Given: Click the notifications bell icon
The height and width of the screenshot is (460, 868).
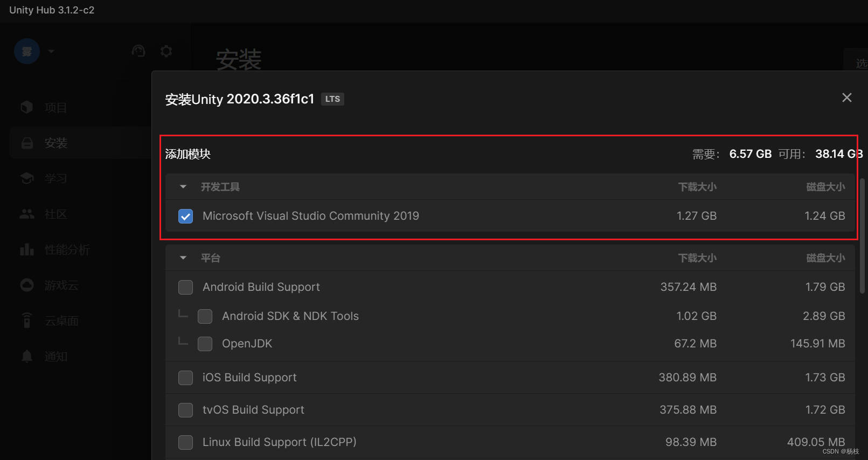Looking at the screenshot, I should [x=27, y=356].
